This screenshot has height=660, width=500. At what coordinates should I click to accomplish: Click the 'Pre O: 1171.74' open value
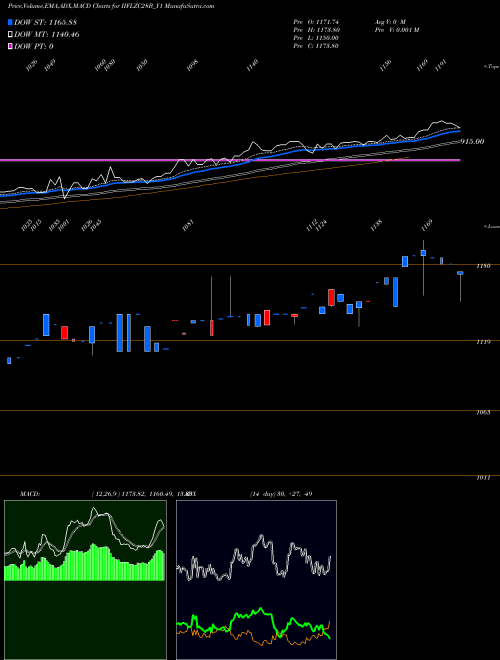point(316,22)
